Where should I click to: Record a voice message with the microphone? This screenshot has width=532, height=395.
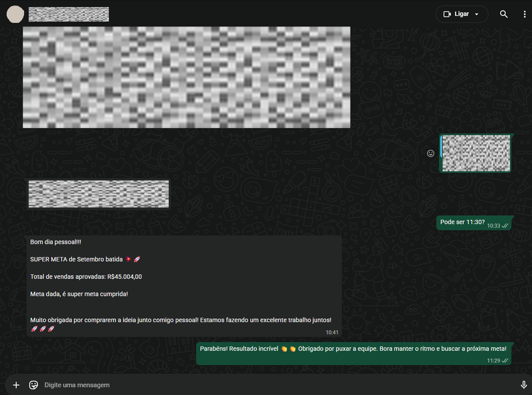tap(524, 385)
